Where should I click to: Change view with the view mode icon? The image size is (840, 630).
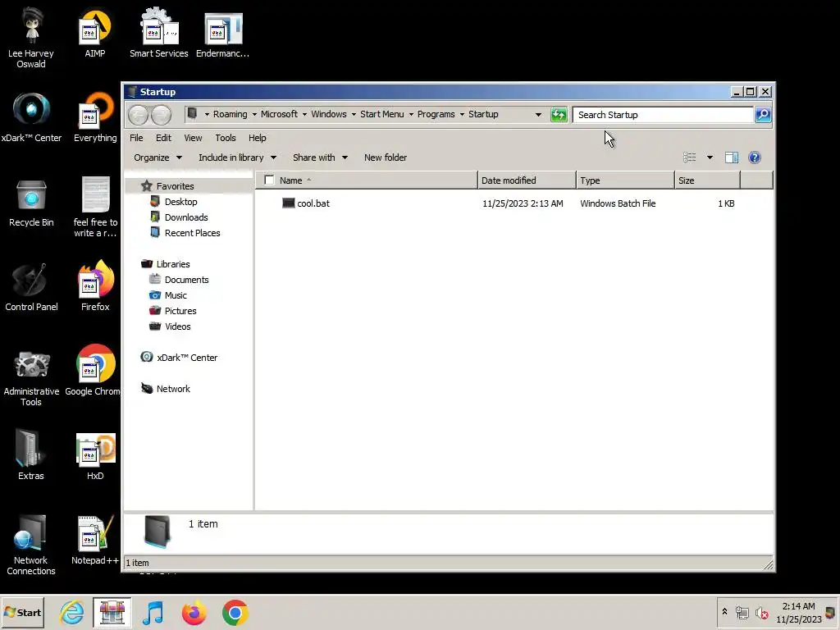tap(689, 157)
